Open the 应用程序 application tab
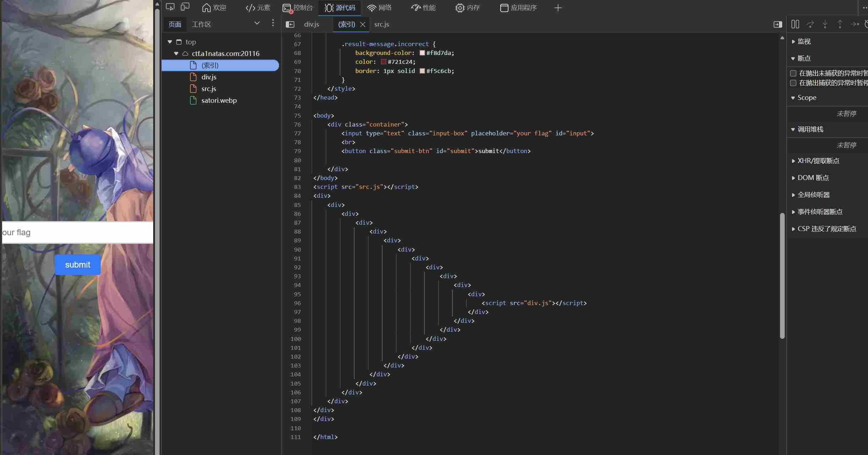The width and height of the screenshot is (868, 455). pyautogui.click(x=518, y=8)
